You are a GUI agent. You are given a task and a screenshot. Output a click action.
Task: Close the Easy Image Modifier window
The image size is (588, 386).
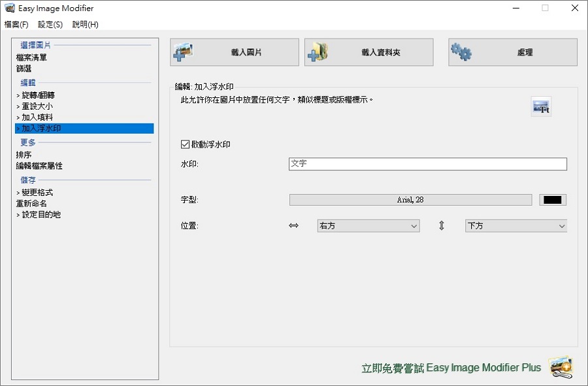click(574, 8)
